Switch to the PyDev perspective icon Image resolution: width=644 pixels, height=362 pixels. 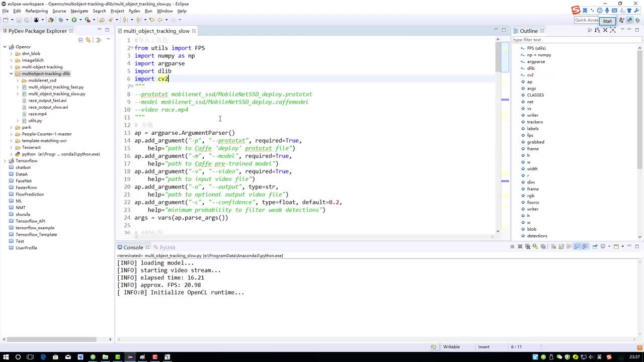(x=629, y=21)
